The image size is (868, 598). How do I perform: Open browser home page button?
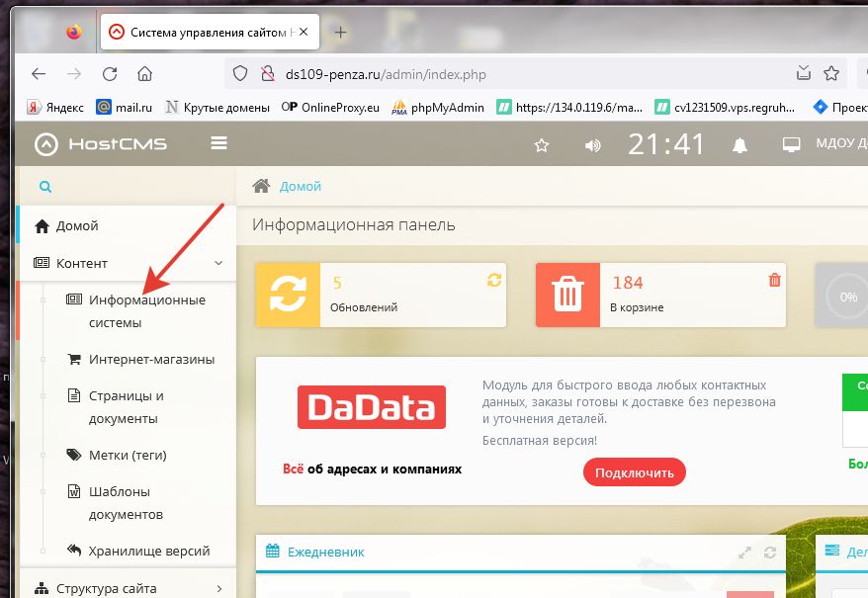tap(145, 74)
